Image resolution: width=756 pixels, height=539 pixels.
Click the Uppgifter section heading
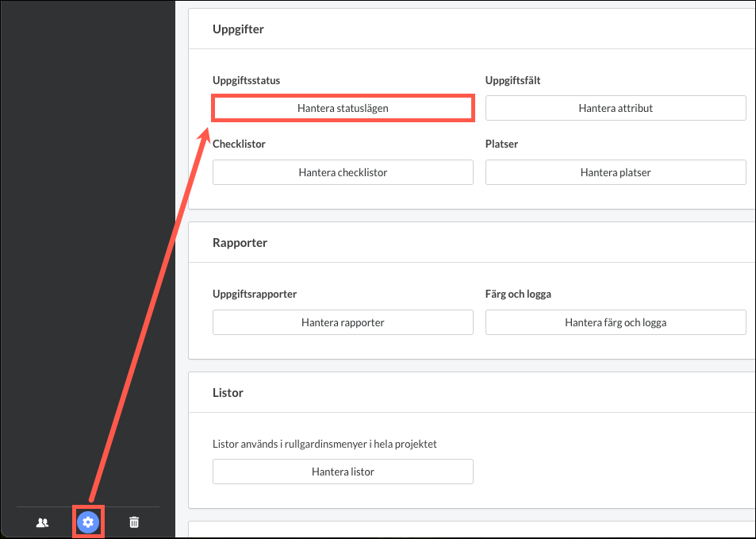(238, 29)
